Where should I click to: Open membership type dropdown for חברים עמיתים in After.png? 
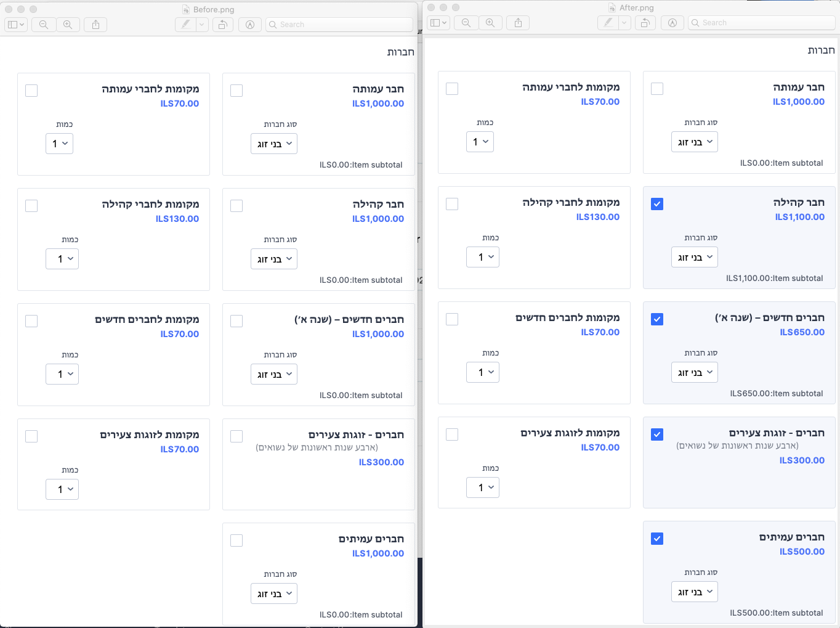695,592
